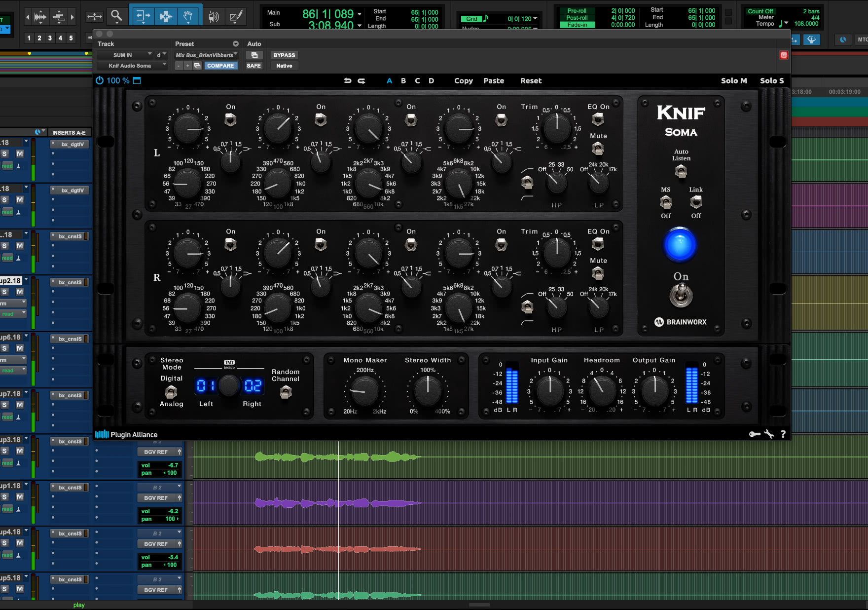Click the Stereo Width knob
This screenshot has width=868, height=610.
tap(428, 391)
